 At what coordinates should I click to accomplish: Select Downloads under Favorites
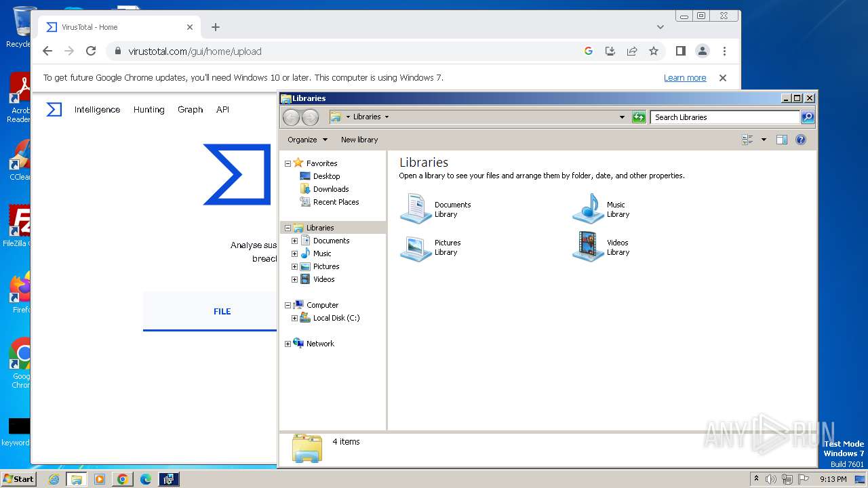tap(331, 189)
